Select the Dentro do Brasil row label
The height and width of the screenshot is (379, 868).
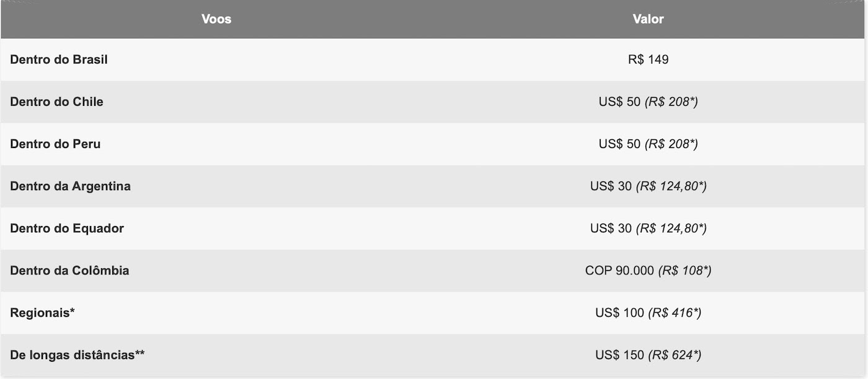tap(59, 59)
